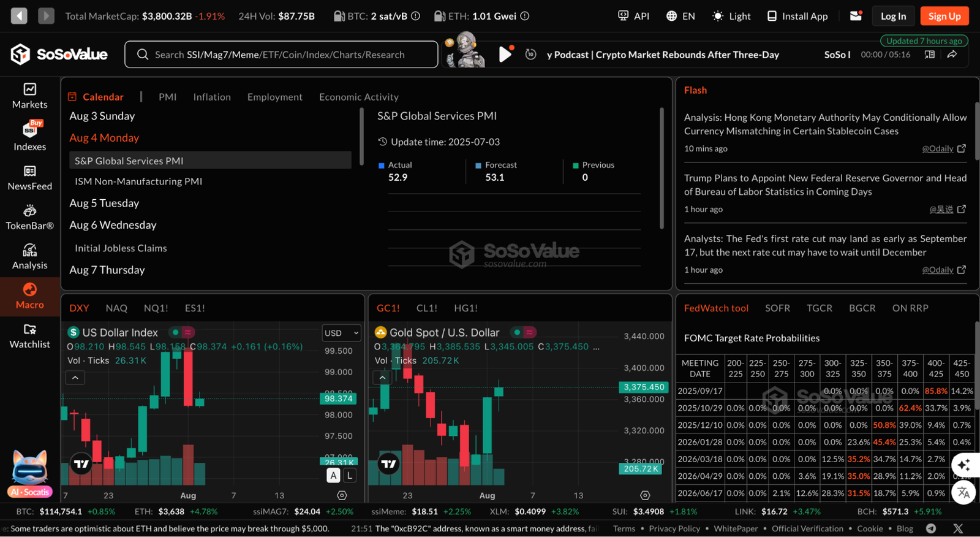Switch to the NQ1! chart tab

[156, 308]
